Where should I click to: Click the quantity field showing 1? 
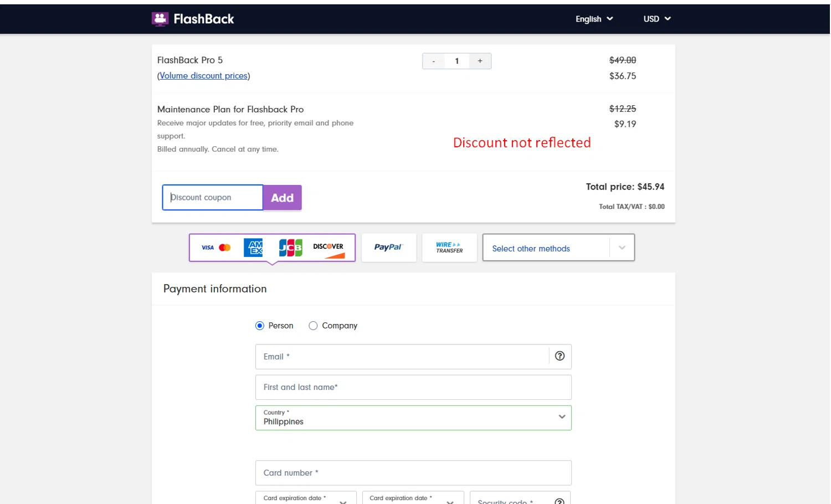[457, 61]
